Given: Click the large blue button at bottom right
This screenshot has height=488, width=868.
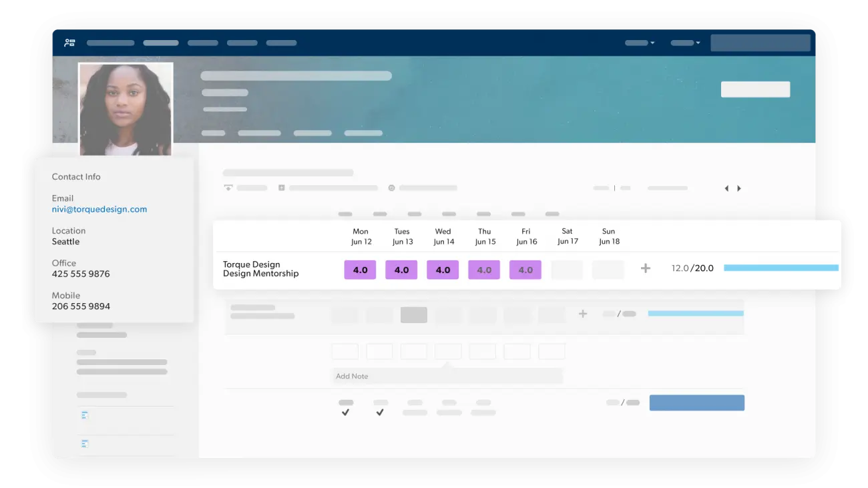Looking at the screenshot, I should point(696,403).
